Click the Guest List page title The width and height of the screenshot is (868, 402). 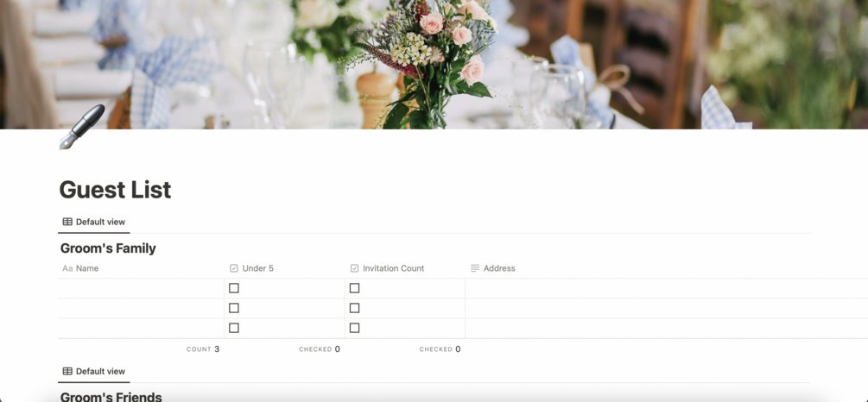pyautogui.click(x=115, y=190)
